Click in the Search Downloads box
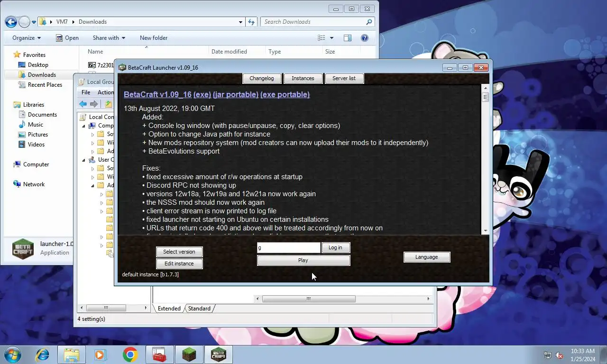This screenshot has width=607, height=364. pos(313,22)
